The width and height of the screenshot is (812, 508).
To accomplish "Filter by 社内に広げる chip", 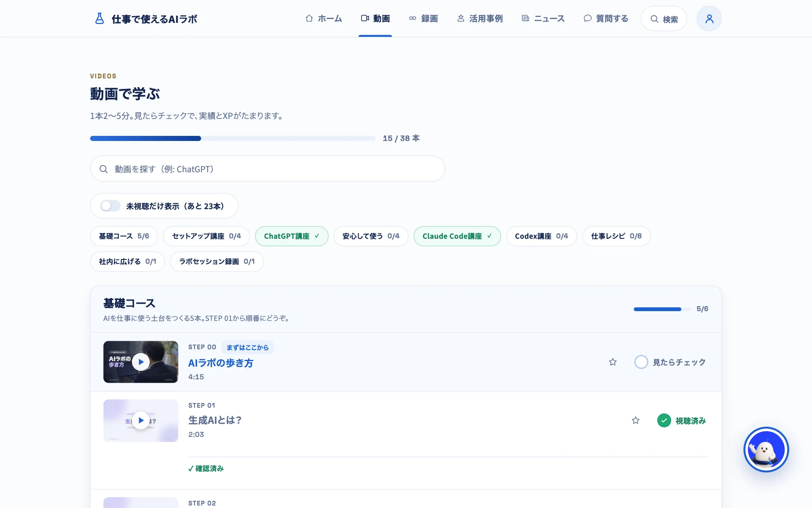I will tap(127, 261).
